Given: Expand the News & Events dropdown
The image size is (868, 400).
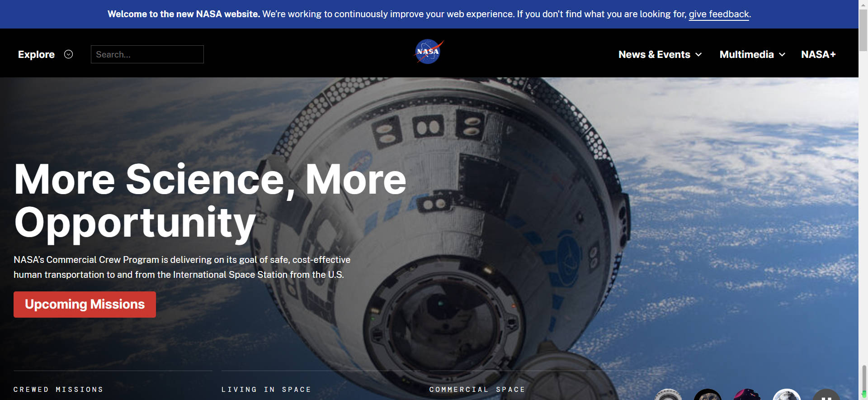Looking at the screenshot, I should (660, 54).
